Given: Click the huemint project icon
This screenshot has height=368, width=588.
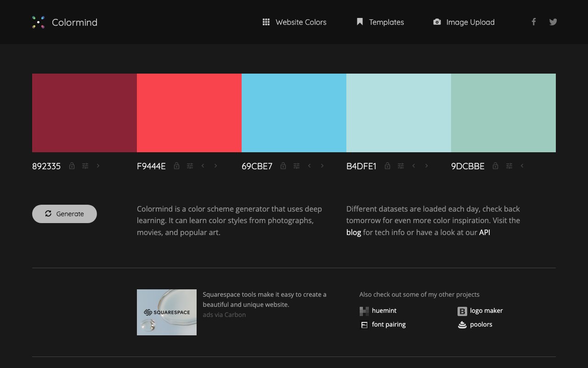Looking at the screenshot, I should (x=364, y=310).
